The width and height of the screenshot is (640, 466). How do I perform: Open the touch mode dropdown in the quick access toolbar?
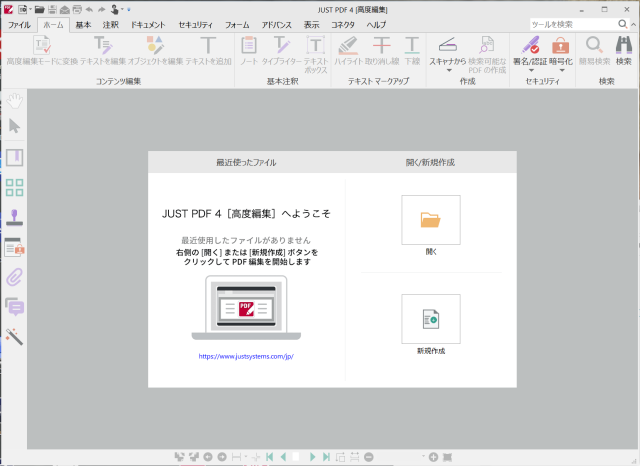[122, 9]
